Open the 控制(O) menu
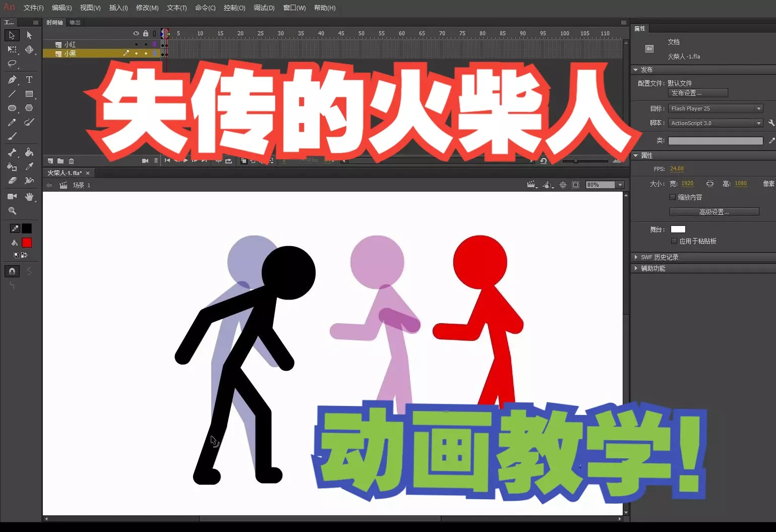 pos(234,8)
